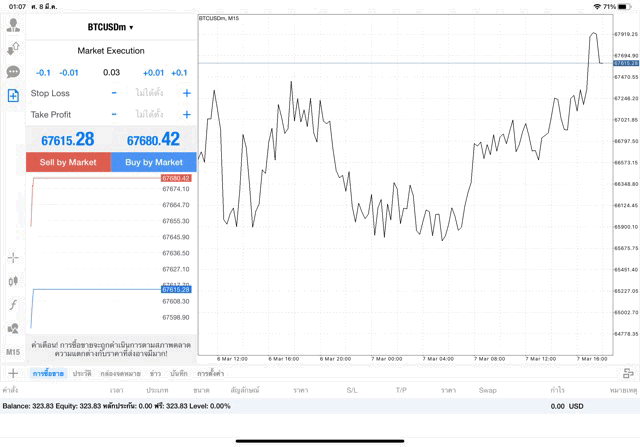640x447 pixels.
Task: Click the BTCUSDm, M15 chart label
Action: pos(219,18)
